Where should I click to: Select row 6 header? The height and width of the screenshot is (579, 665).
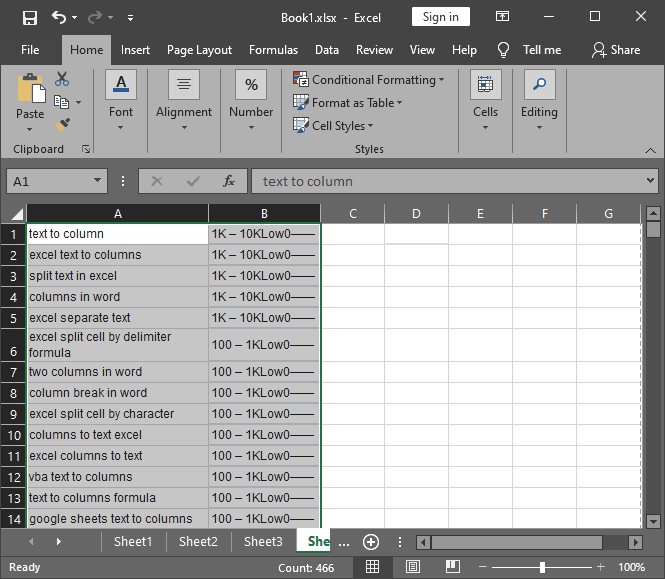[13, 345]
